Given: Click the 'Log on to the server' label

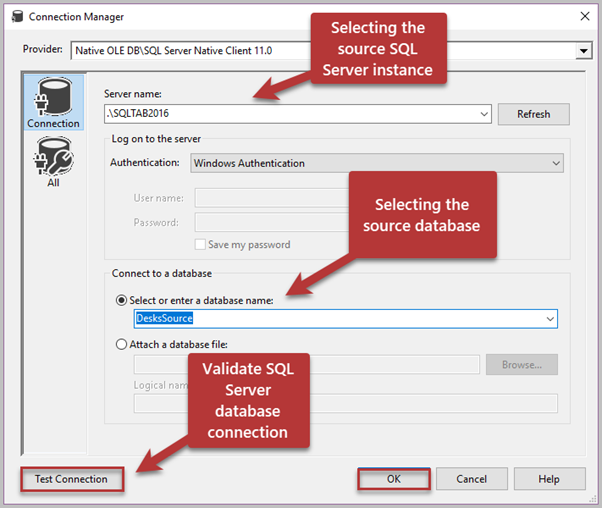Looking at the screenshot, I should [x=156, y=139].
